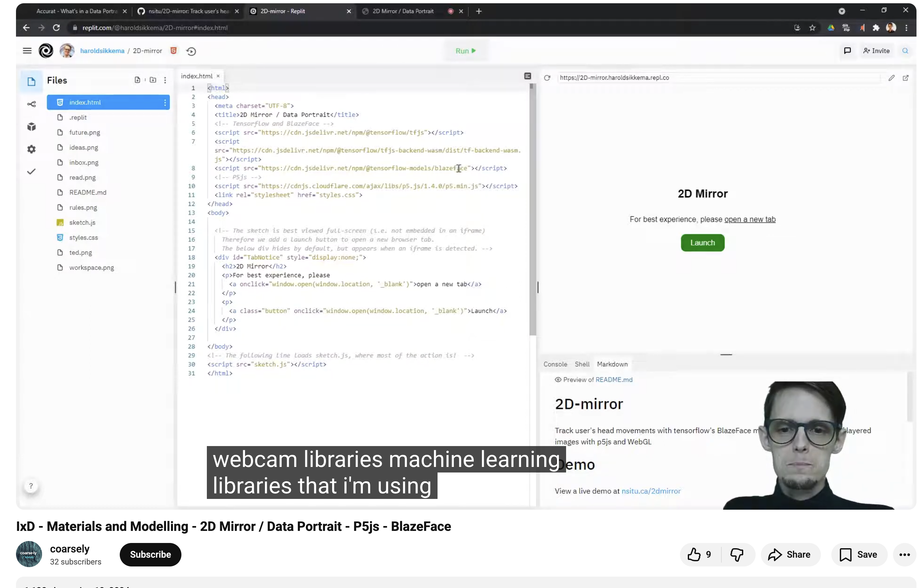Dislike the video with the thumbs down

pos(737,554)
